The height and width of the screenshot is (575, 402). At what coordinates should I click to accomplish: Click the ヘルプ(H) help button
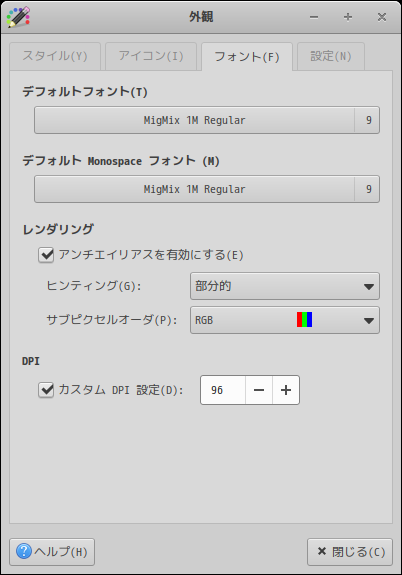(x=52, y=552)
